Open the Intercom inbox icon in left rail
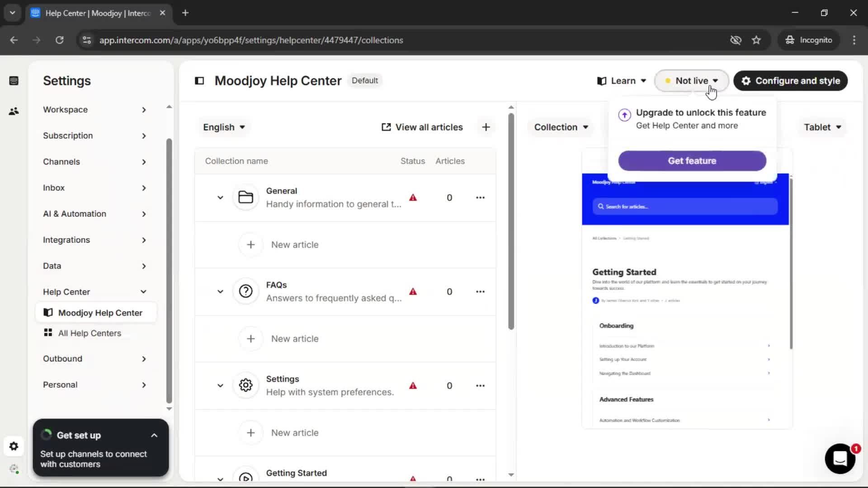Viewport: 868px width, 488px height. pyautogui.click(x=14, y=81)
